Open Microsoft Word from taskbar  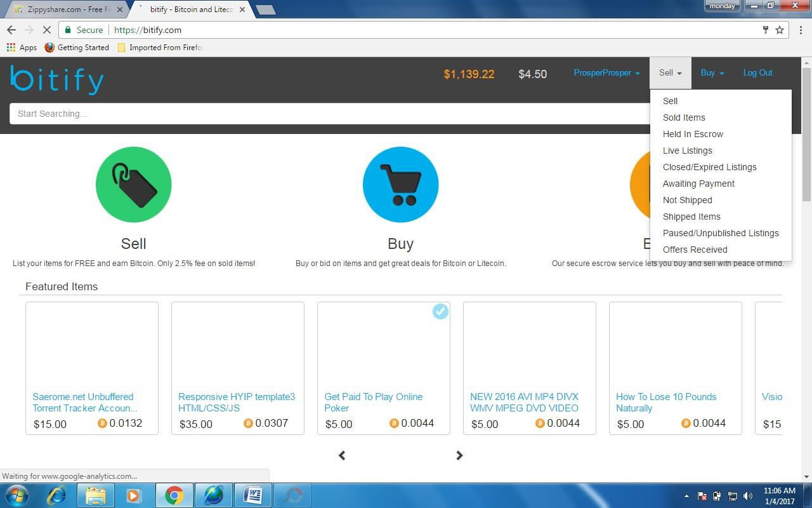(252, 495)
